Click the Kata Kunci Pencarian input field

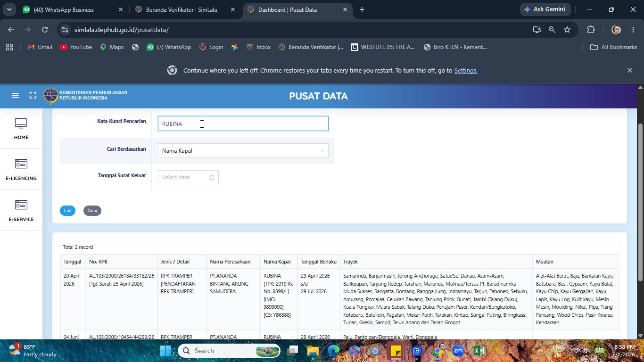[243, 123]
